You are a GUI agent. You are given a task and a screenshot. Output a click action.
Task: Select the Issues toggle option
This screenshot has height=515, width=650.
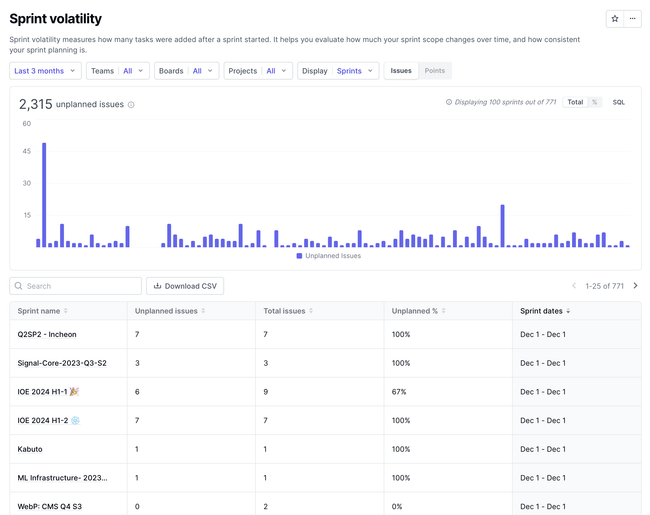[x=401, y=71]
